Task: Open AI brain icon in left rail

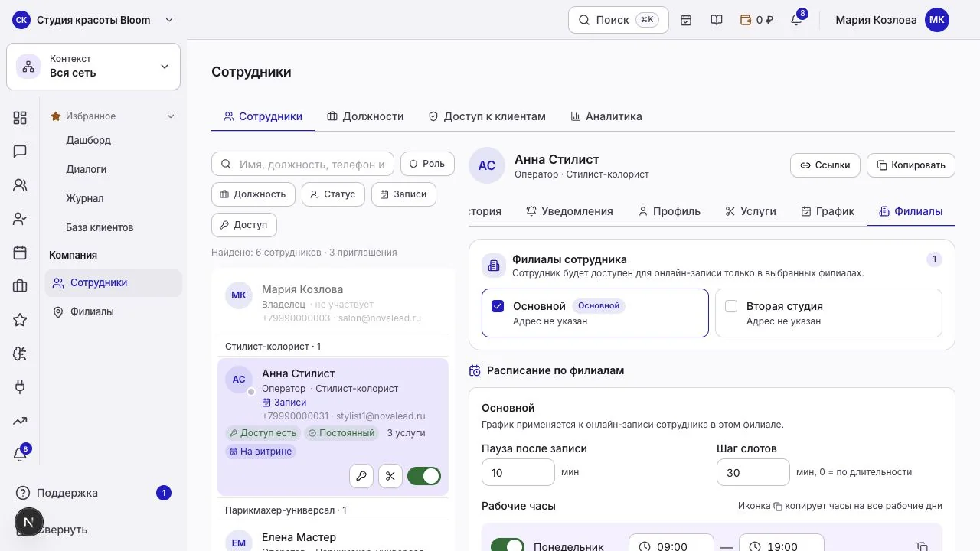Action: point(20,354)
